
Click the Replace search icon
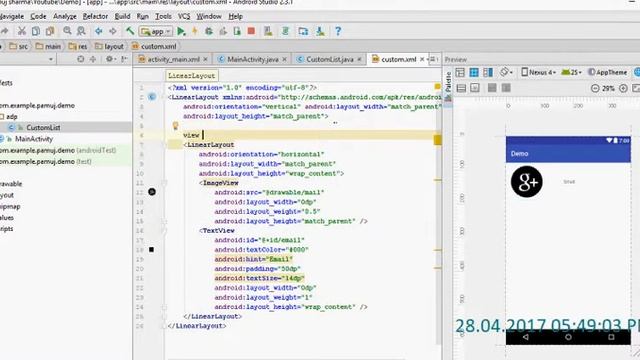click(x=81, y=31)
